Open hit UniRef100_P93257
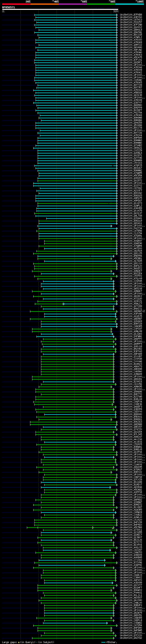This screenshot has height=644, width=146. [131, 22]
